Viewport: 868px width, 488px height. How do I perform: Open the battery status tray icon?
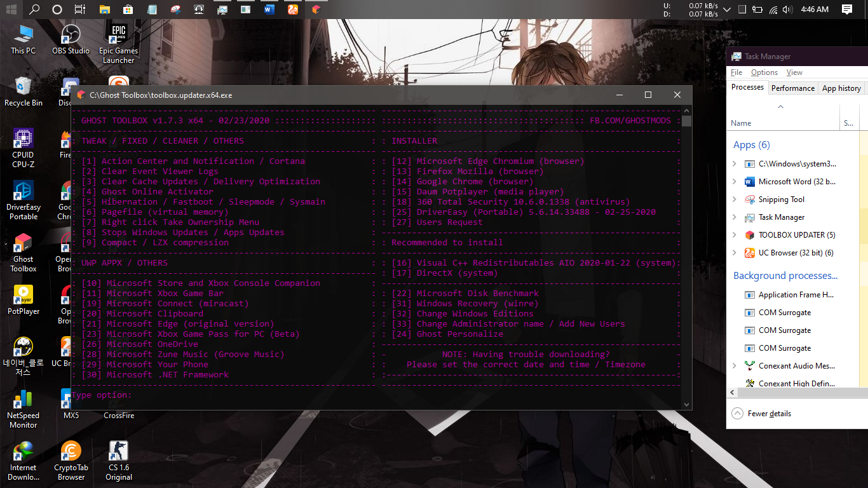pos(757,10)
